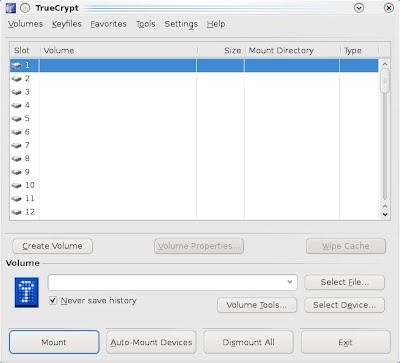400x363 pixels.
Task: Click the Mount Directory column header
Action: pos(293,51)
